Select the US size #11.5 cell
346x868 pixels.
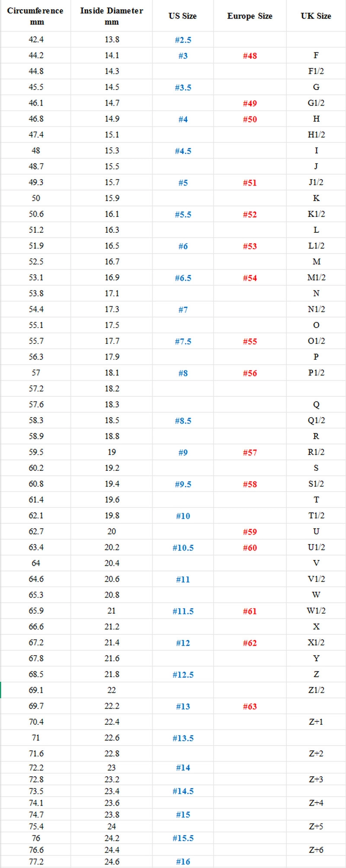(x=183, y=611)
